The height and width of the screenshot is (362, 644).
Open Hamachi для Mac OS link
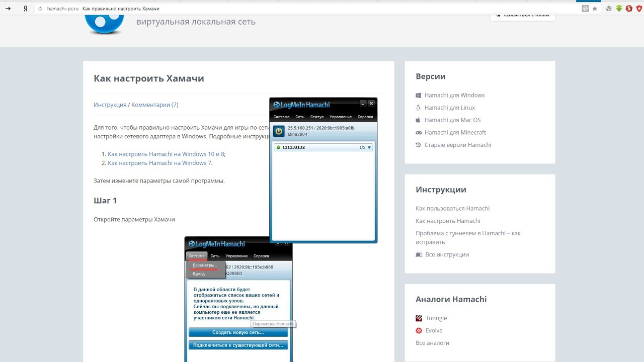(452, 120)
